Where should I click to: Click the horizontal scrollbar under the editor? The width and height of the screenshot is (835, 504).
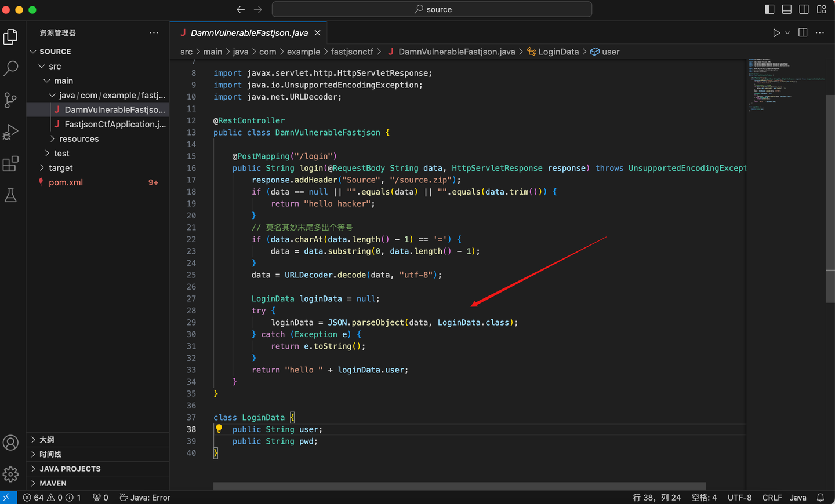tap(459, 486)
